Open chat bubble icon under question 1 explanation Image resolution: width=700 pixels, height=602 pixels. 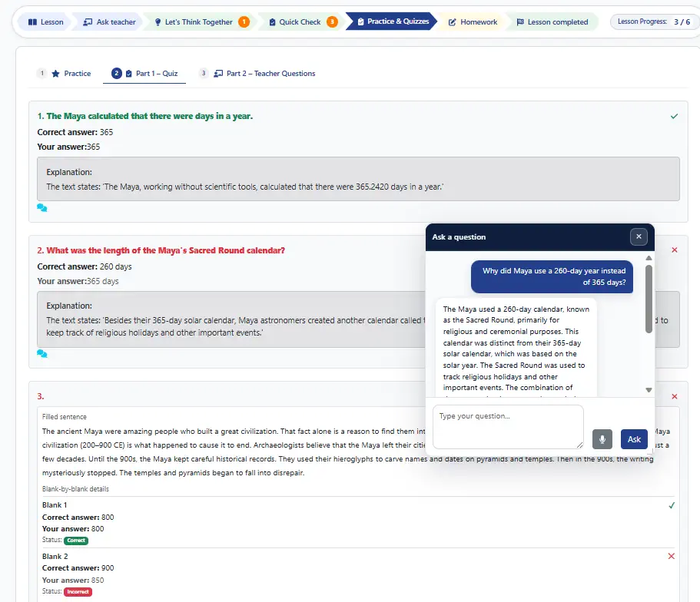point(42,208)
